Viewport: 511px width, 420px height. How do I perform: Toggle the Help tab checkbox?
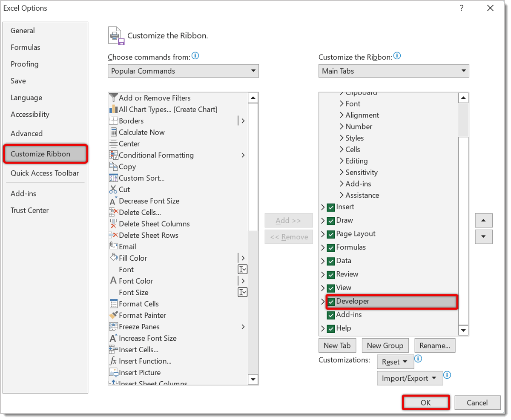click(x=331, y=329)
